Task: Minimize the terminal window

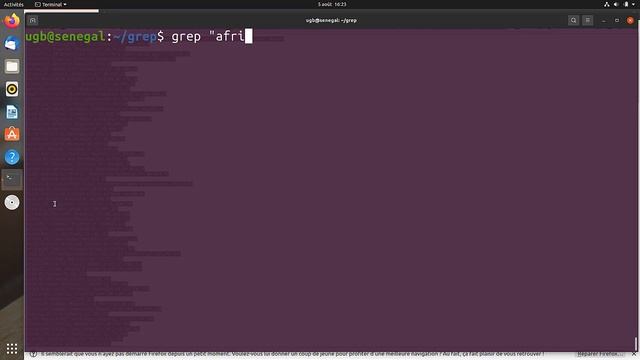Action: pos(604,20)
